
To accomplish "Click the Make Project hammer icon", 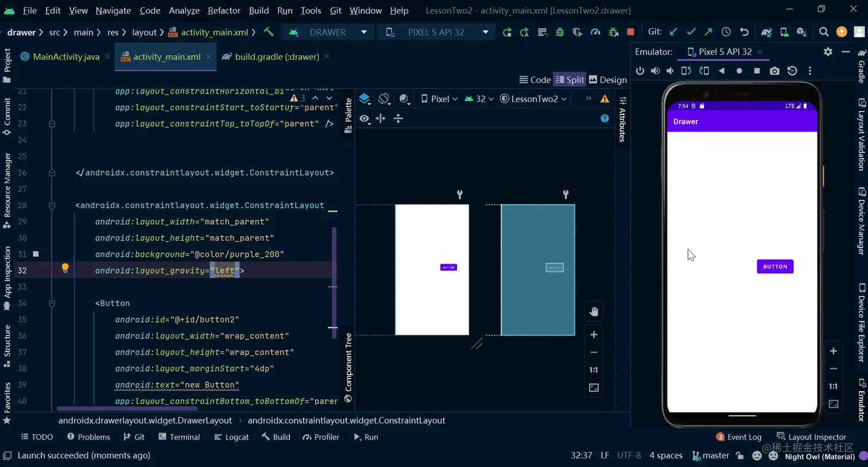I will 269,32.
